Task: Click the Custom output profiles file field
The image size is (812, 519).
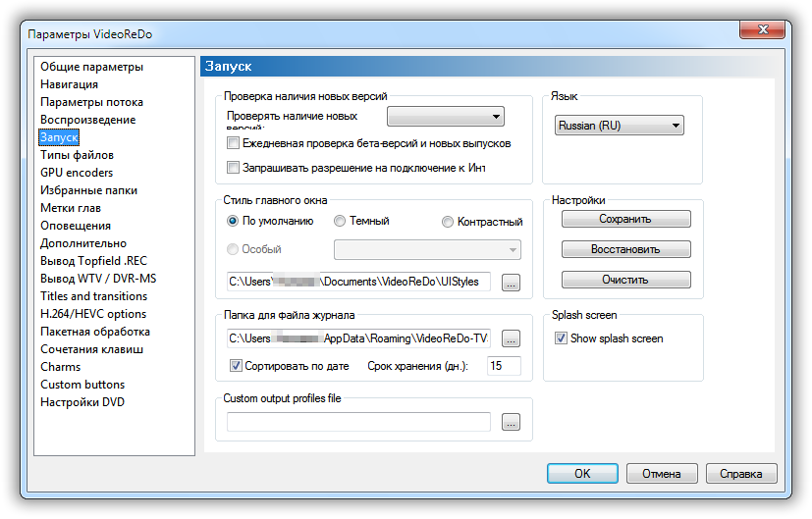Action: point(358,422)
